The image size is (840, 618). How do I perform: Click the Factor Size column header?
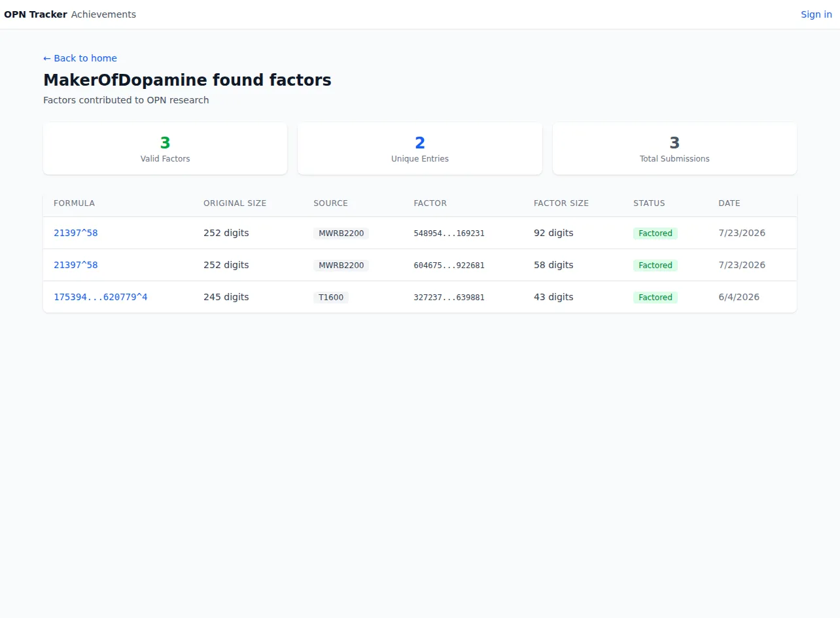point(561,203)
